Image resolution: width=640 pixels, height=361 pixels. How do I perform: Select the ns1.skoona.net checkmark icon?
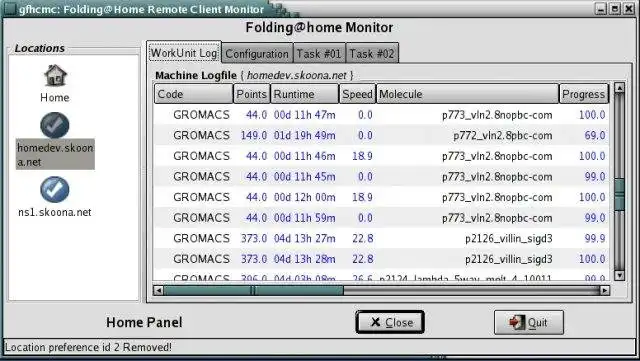pos(55,189)
